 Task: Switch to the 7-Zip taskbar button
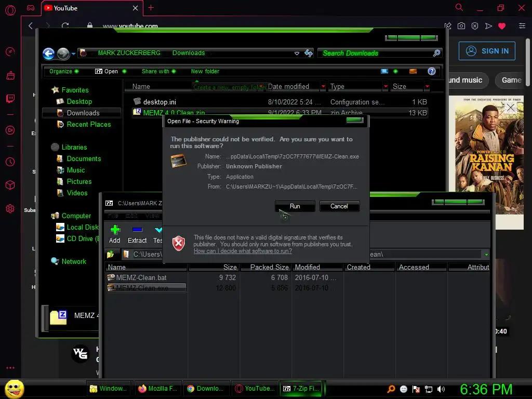[301, 389]
